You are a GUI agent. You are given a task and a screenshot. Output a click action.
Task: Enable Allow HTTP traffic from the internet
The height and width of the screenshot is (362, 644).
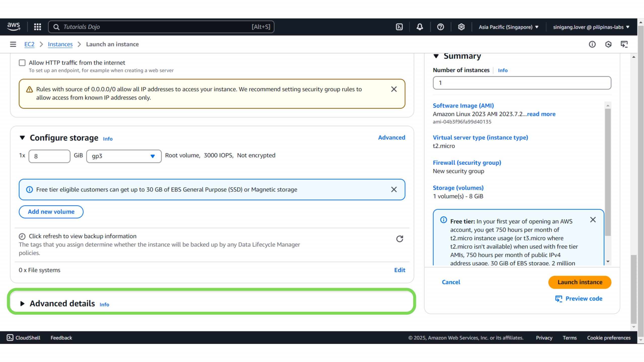(x=22, y=63)
